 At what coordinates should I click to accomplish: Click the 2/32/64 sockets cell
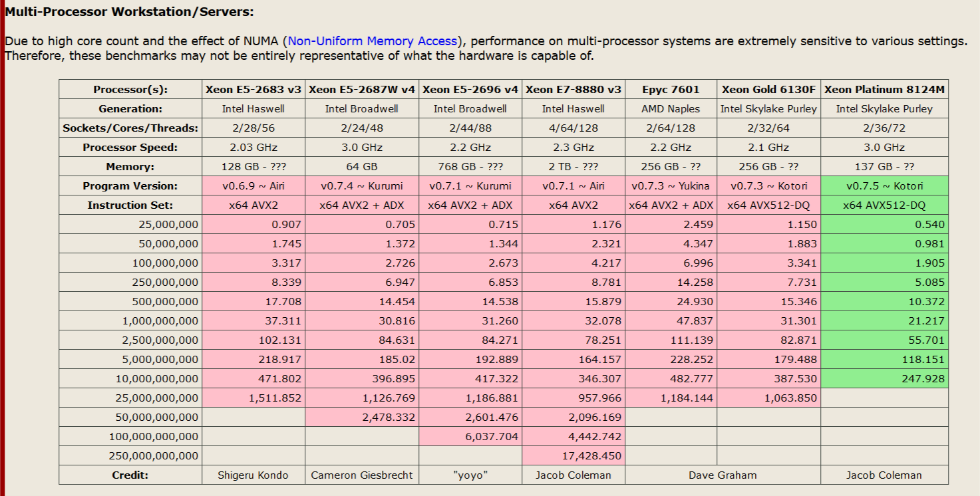tap(769, 128)
